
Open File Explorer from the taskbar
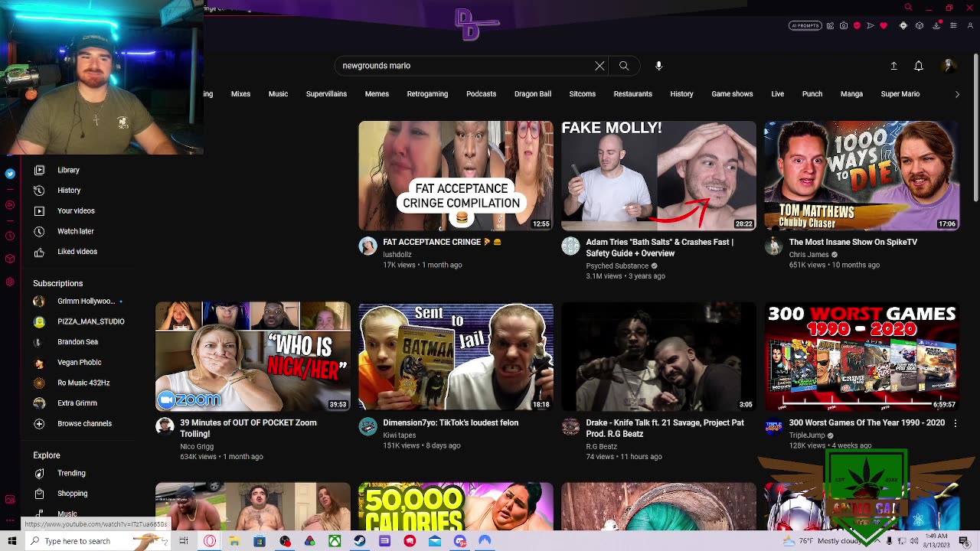pos(234,541)
